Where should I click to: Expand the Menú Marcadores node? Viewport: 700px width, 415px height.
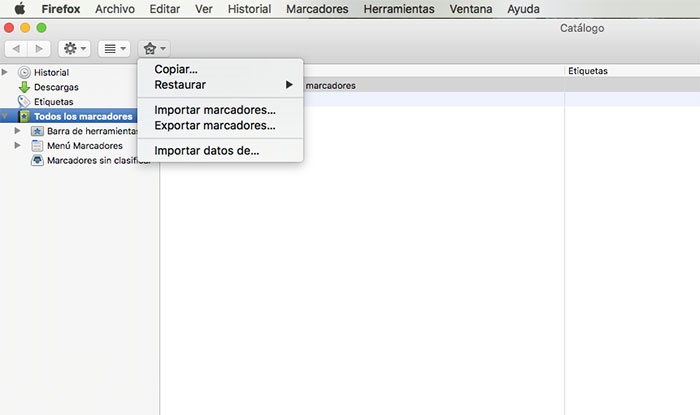(18, 146)
